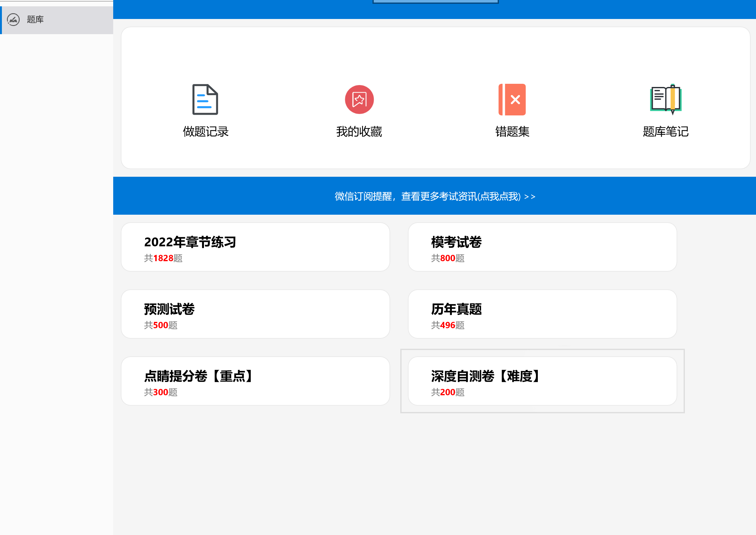Open the 历年真题 card
This screenshot has width=756, height=535.
point(542,314)
